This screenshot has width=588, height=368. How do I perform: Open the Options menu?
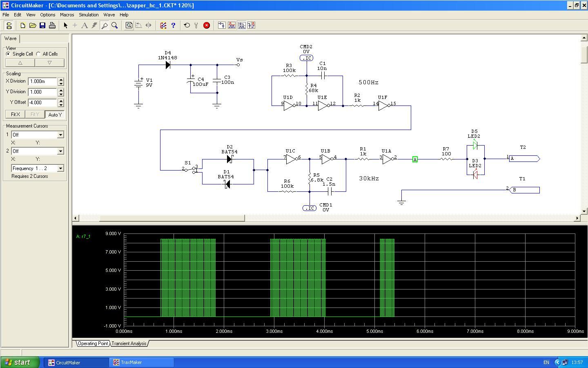[x=48, y=15]
